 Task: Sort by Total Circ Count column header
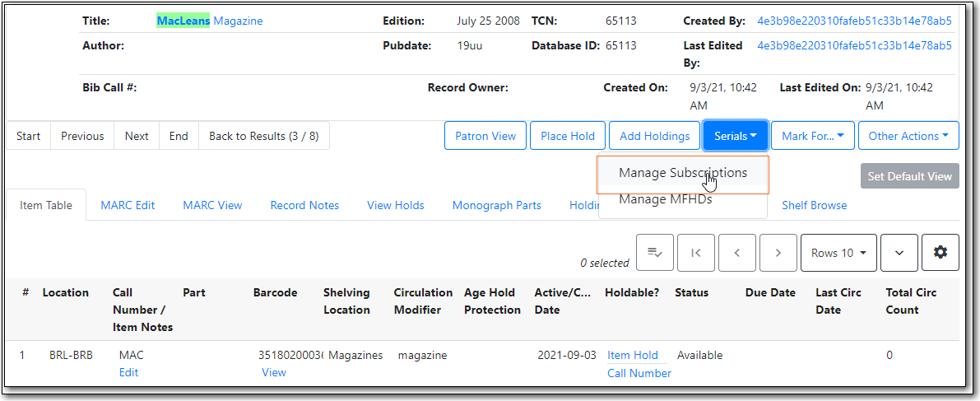[x=911, y=301]
